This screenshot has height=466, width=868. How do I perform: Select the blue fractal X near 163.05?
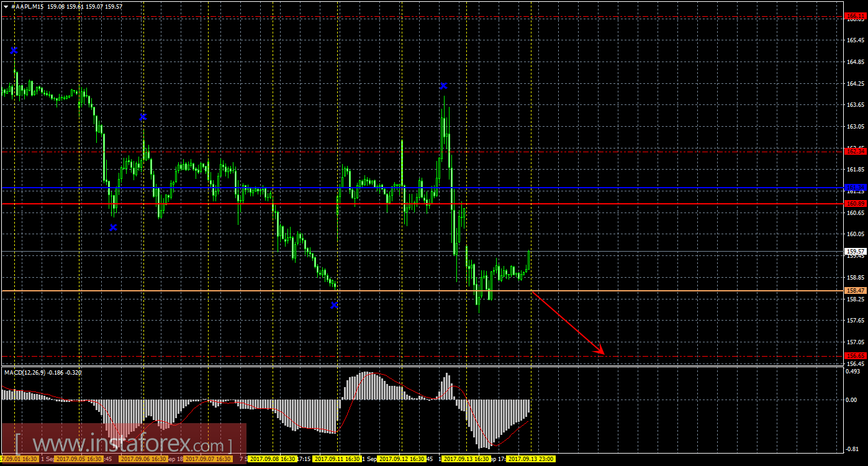(143, 117)
